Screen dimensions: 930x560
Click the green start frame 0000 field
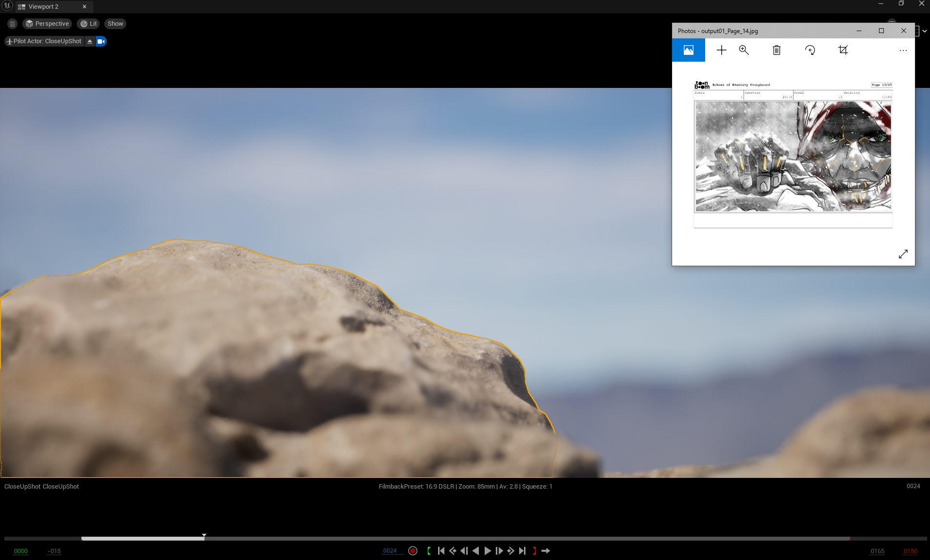coord(21,551)
